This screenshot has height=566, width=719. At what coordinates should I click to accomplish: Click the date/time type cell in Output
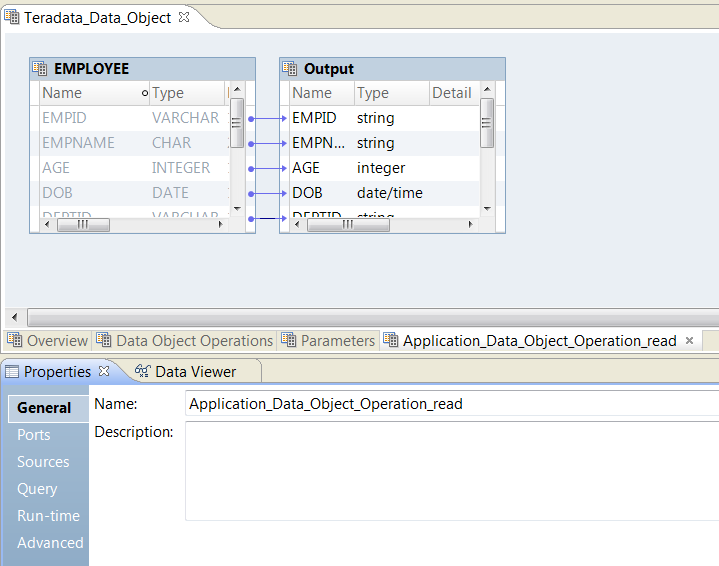[x=390, y=192]
